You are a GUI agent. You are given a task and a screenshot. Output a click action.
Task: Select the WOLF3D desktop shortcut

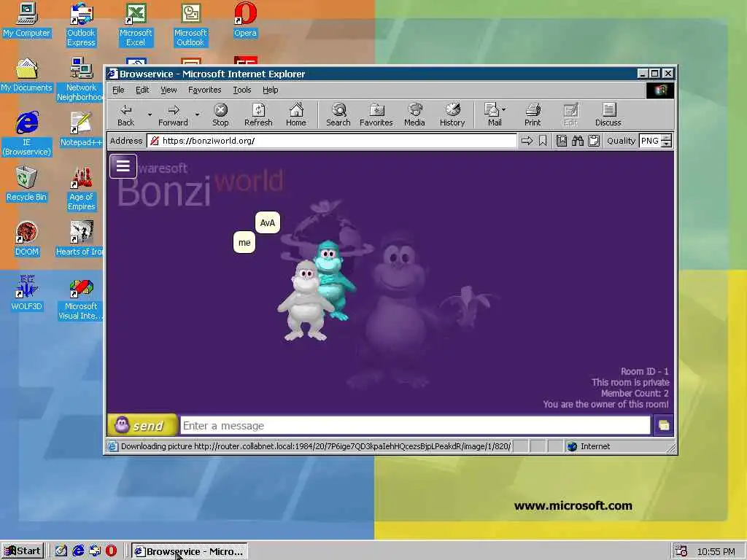[x=27, y=294]
